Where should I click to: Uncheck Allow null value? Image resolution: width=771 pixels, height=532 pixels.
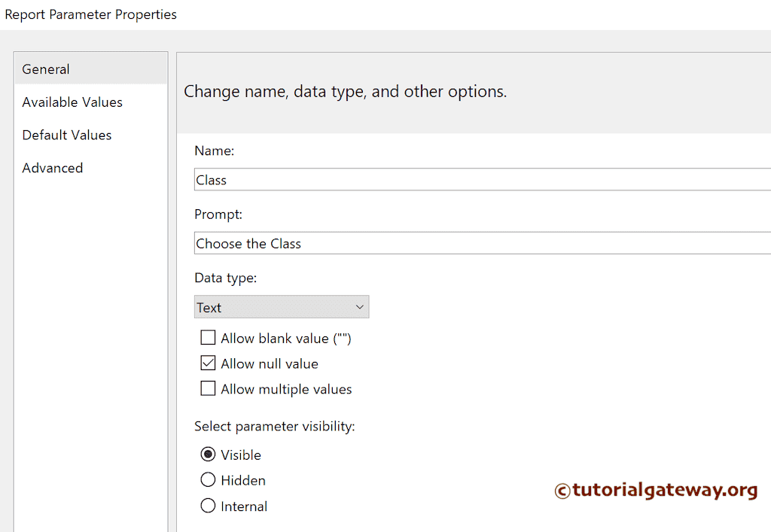pyautogui.click(x=208, y=363)
